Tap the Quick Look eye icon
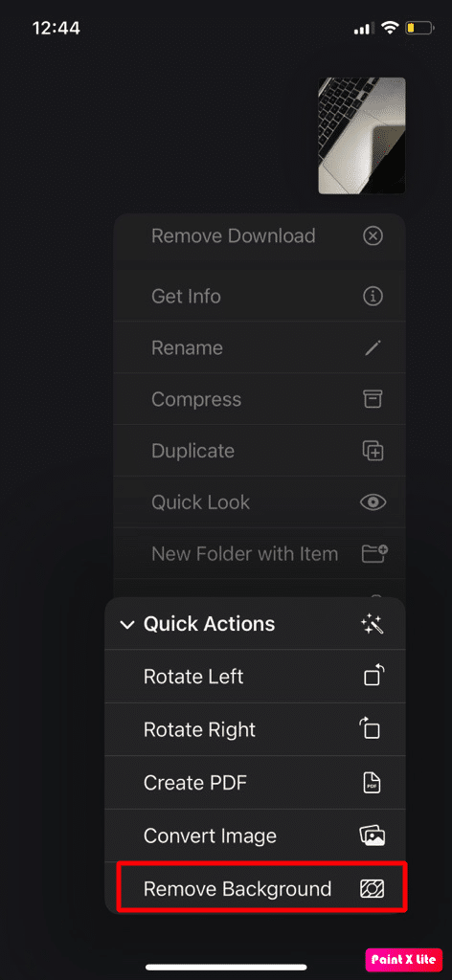452x980 pixels. pyautogui.click(x=373, y=502)
